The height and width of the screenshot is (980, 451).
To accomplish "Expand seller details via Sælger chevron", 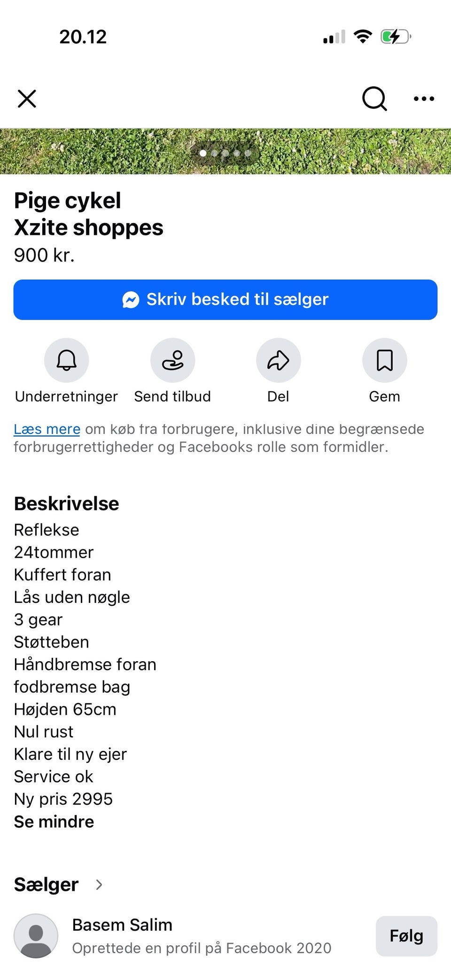I will pos(99,885).
